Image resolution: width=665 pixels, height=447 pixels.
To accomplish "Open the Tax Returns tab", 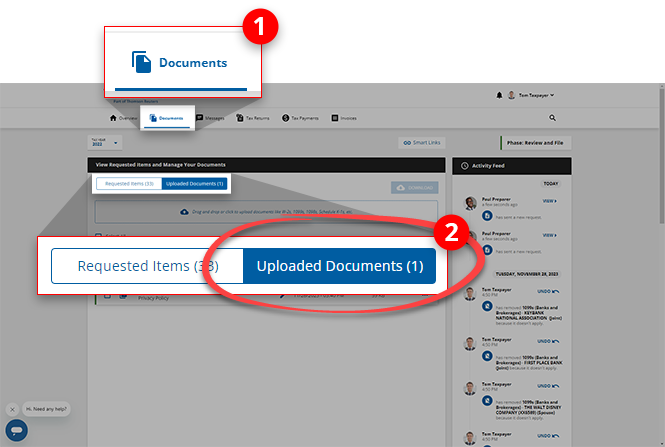I will click(253, 118).
